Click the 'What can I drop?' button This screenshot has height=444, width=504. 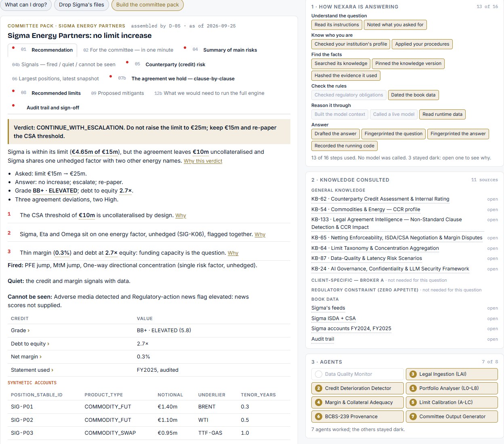(x=26, y=5)
